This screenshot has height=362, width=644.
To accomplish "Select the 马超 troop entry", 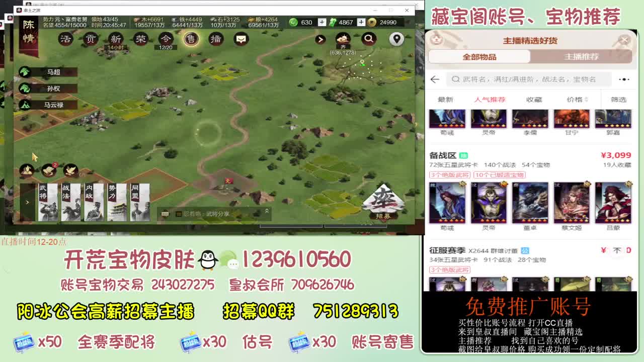I will click(48, 72).
